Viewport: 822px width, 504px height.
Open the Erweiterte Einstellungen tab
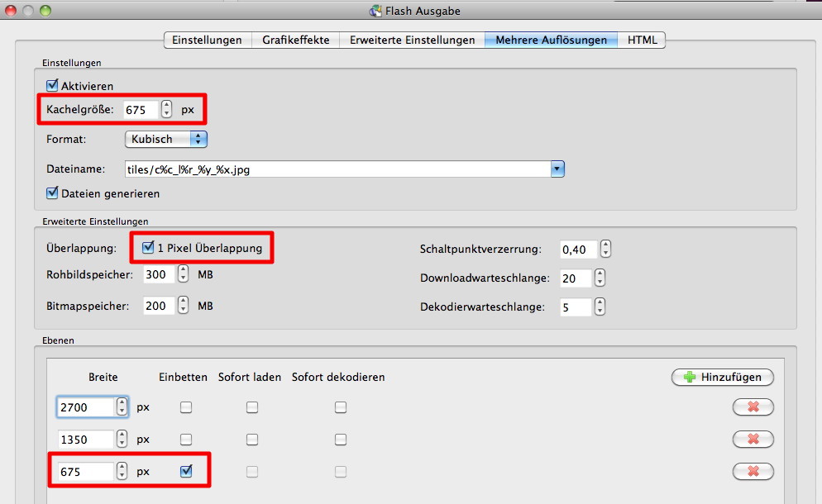[x=412, y=40]
